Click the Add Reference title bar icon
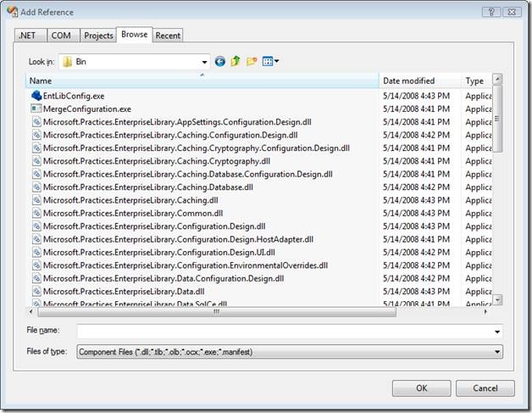The width and height of the screenshot is (532, 413). (x=13, y=12)
